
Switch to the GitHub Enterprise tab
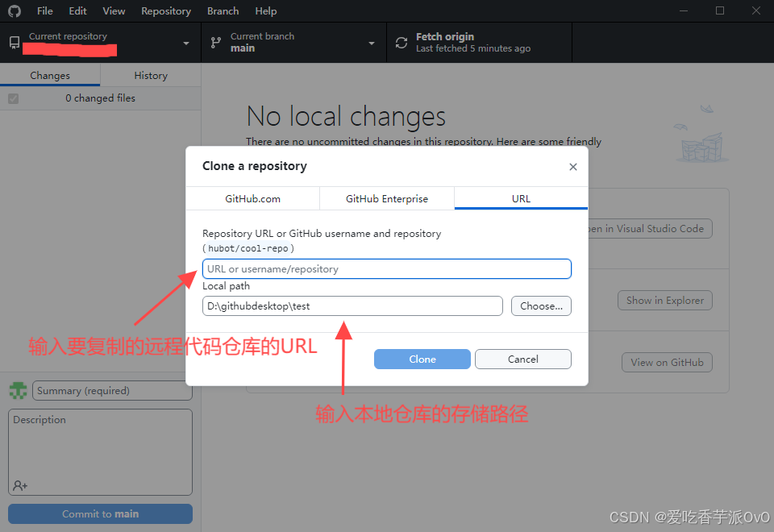point(386,198)
